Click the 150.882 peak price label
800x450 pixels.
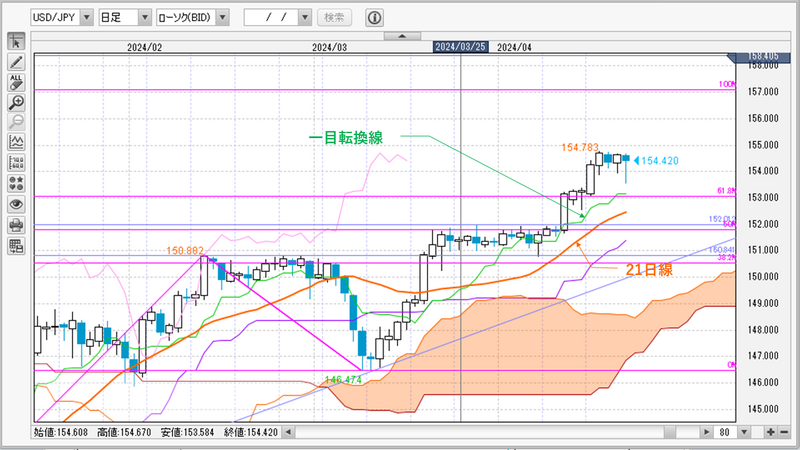click(x=185, y=251)
